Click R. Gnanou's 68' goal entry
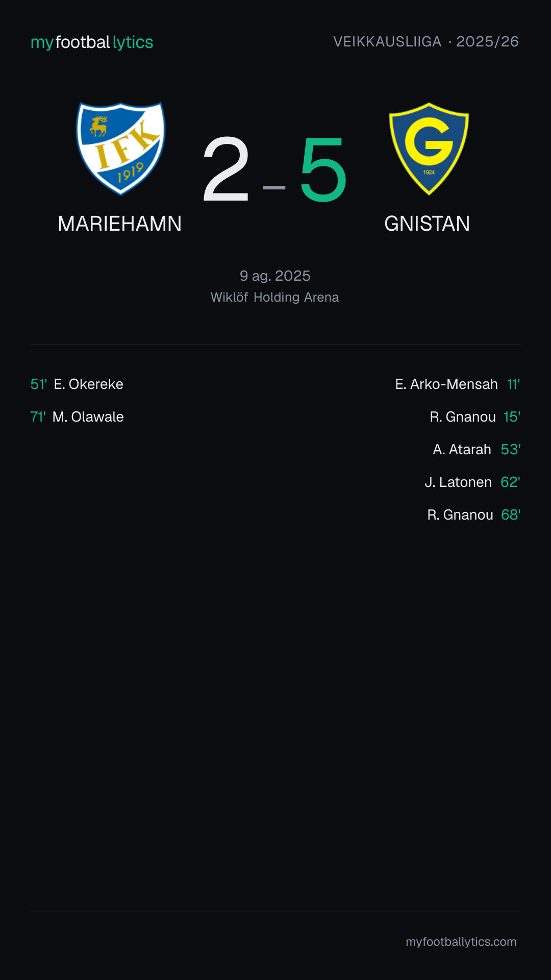 point(474,514)
